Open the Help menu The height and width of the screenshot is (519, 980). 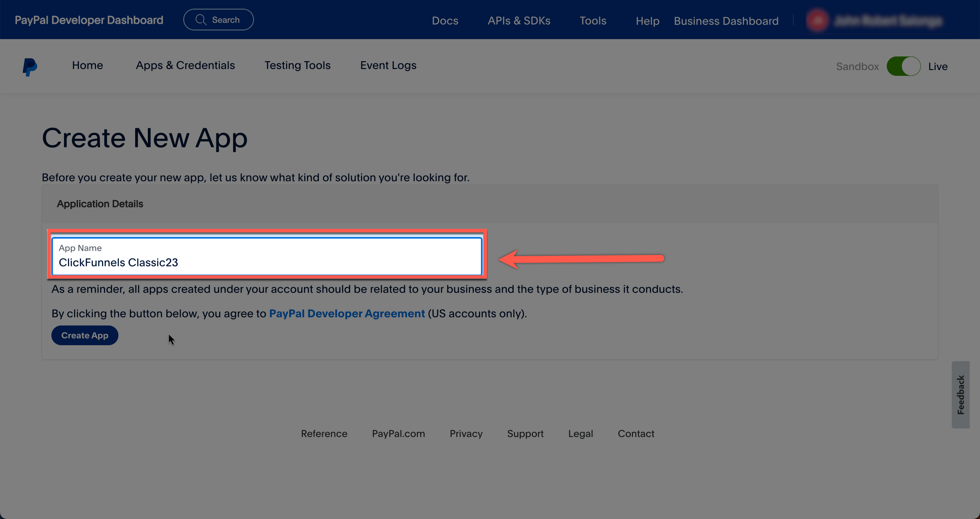tap(647, 21)
